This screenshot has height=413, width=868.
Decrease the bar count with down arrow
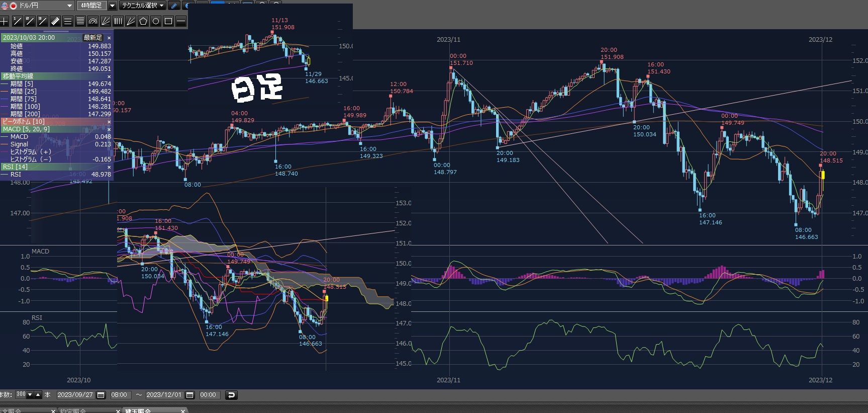pos(30,395)
